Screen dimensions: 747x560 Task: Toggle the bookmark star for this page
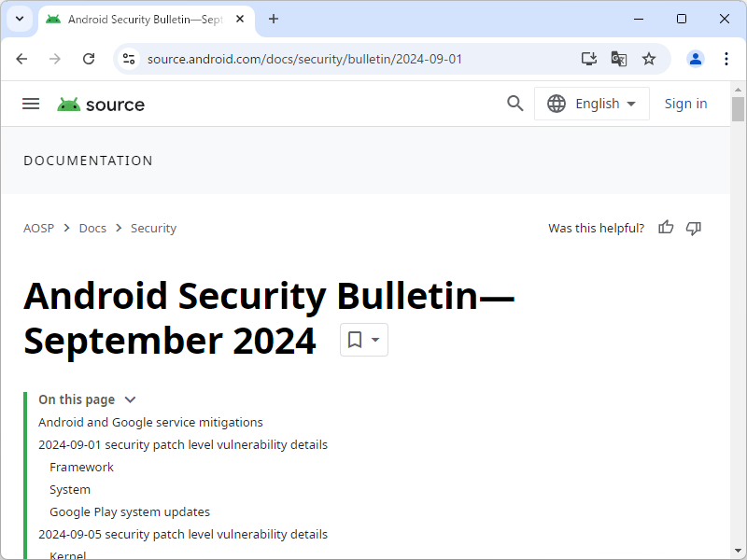point(648,58)
